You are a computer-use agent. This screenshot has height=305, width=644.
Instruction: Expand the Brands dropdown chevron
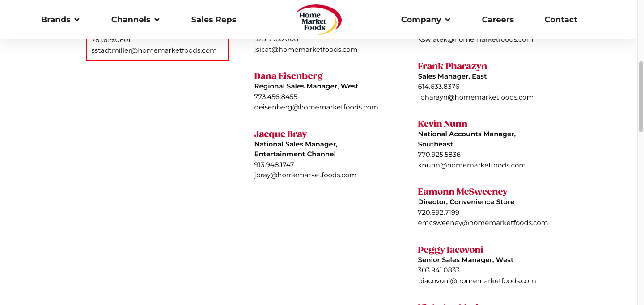pos(77,20)
